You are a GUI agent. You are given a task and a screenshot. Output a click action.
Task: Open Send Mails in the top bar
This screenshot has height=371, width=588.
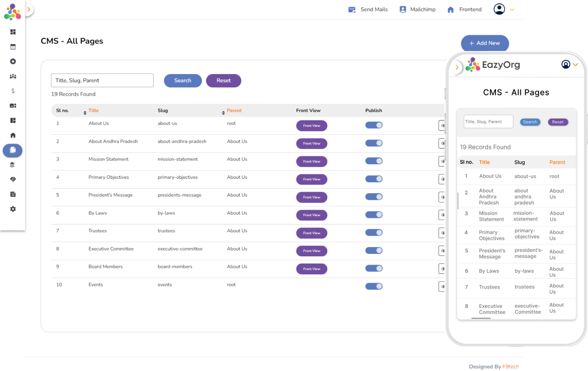pos(367,9)
